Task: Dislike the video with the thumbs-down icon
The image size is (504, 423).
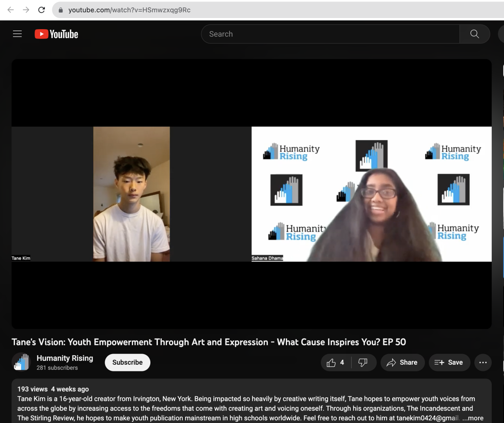Action: [363, 362]
